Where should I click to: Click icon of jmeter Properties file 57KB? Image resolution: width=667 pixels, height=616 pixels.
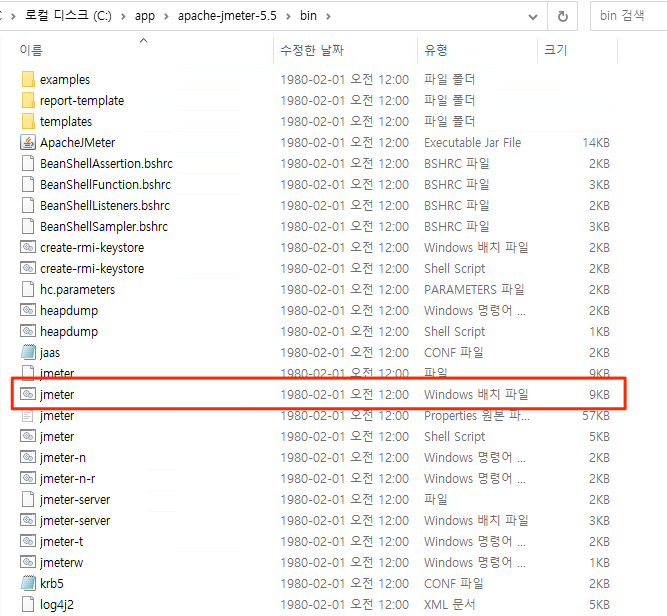point(28,415)
